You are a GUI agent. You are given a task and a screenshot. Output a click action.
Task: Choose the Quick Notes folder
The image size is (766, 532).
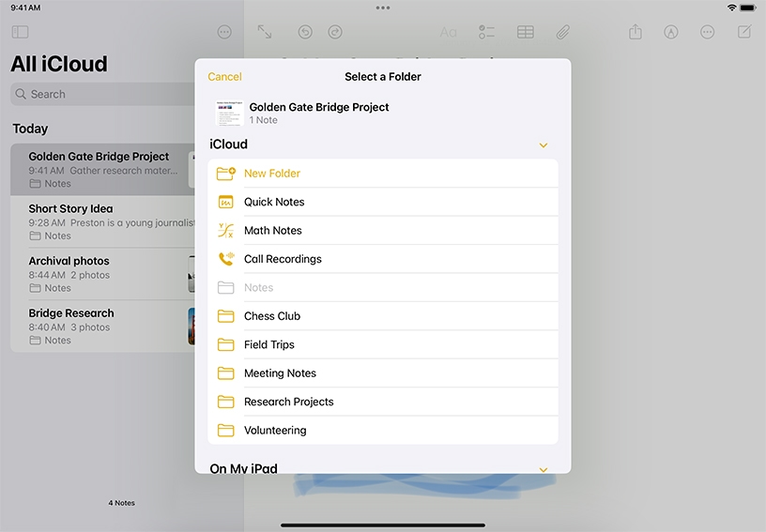tap(274, 202)
